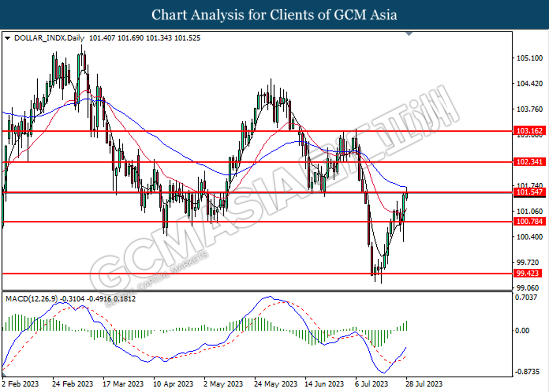Click the 24 May 2023 date label

point(276,384)
